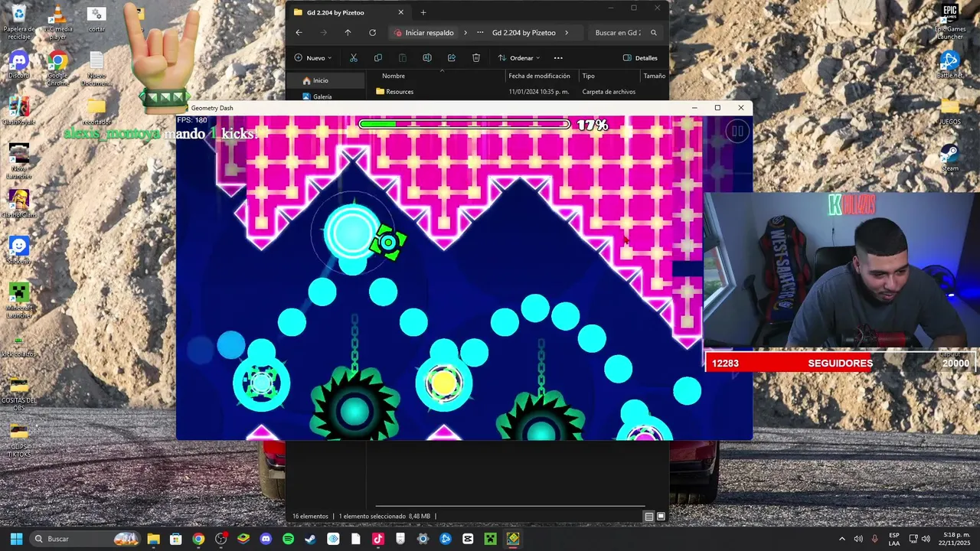
Task: Open the taskbar clock and date
Action: [956, 539]
